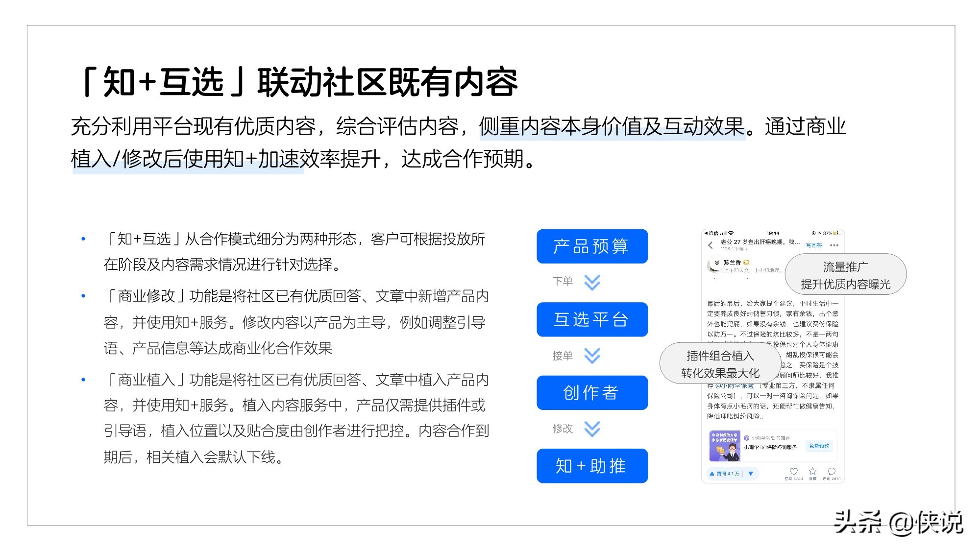Open the three-dot more menu in phone
Screen dimensions: 980x551
834,245
